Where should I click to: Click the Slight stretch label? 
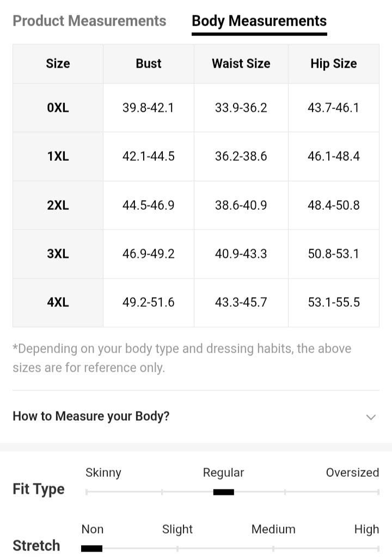tap(177, 529)
